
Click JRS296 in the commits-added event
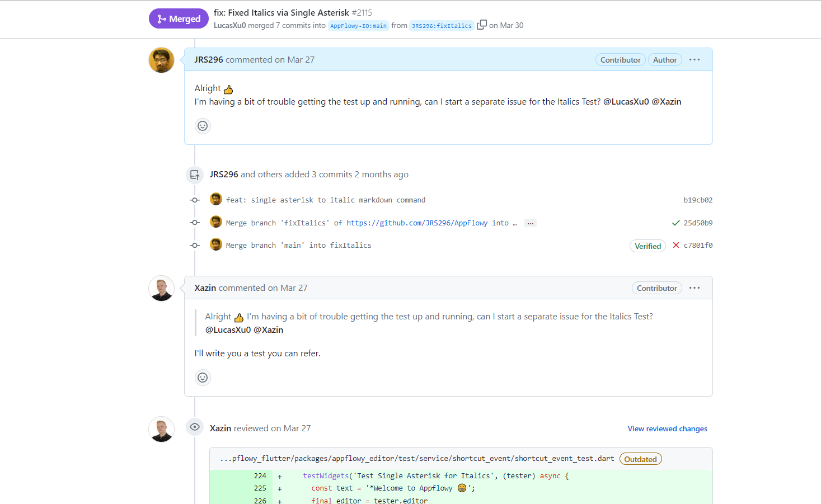click(224, 174)
